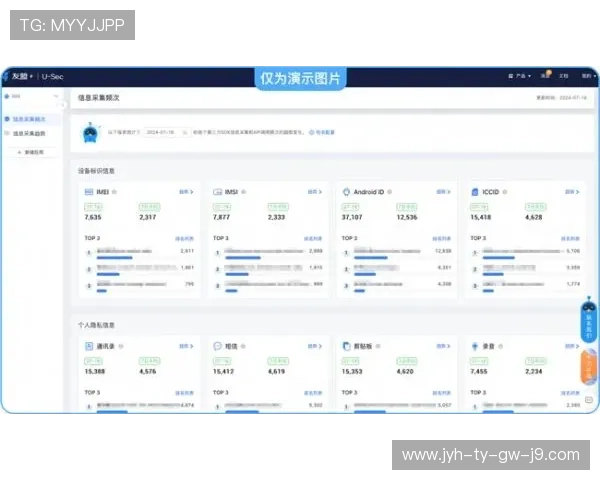Open the ranking list link on the 通讯录 card
The image size is (600, 480).
[x=184, y=393]
